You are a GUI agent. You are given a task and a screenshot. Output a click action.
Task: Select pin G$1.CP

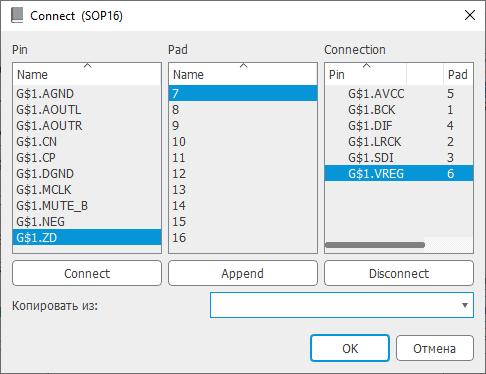point(87,158)
